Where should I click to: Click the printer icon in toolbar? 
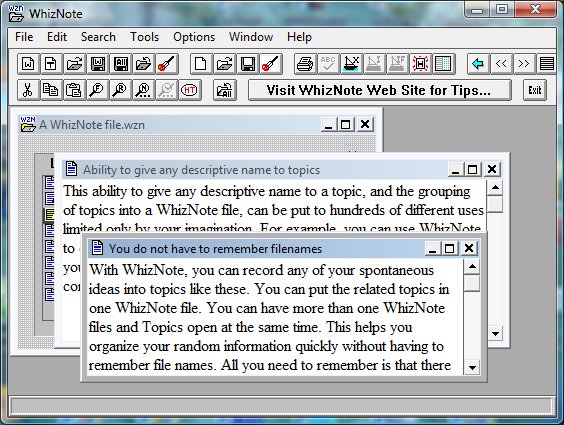[x=305, y=64]
